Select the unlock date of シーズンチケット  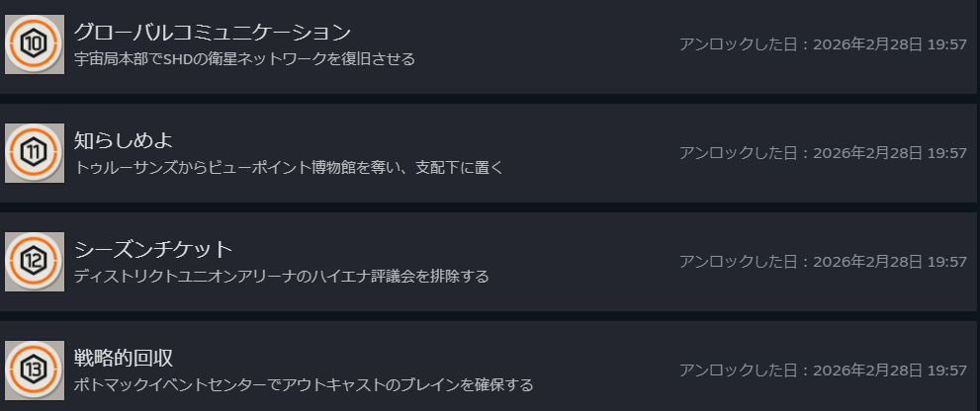coord(822,262)
